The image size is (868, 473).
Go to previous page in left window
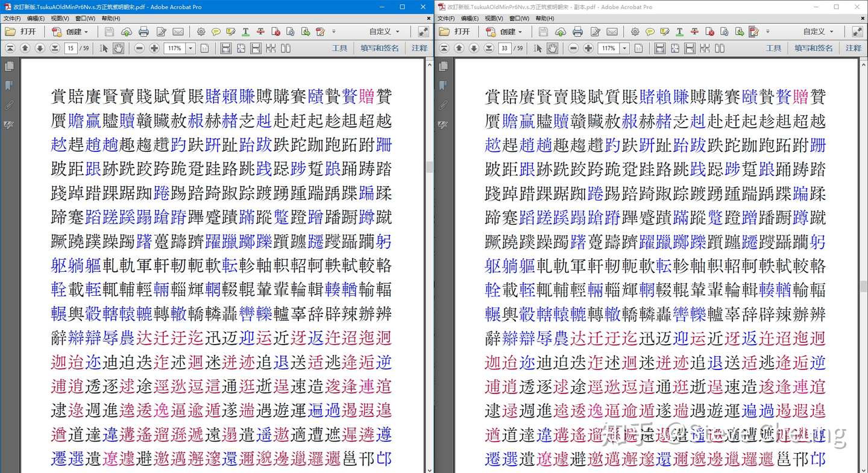(25, 48)
